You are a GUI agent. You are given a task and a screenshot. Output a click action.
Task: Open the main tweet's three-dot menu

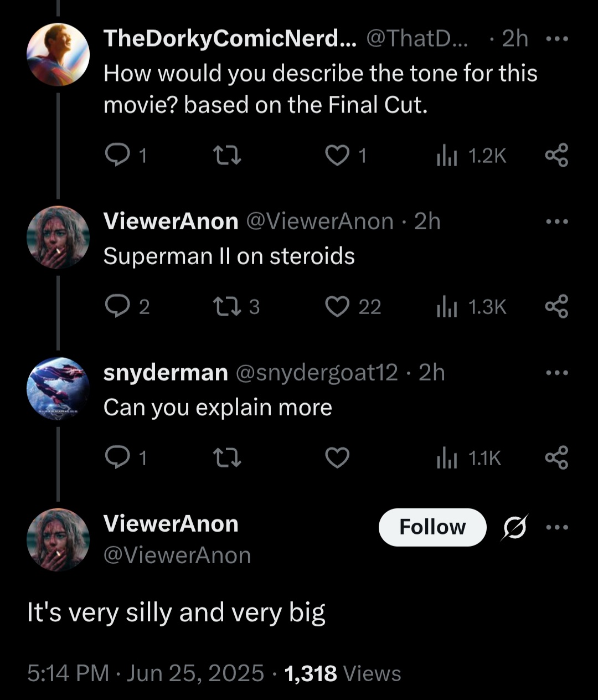556,527
